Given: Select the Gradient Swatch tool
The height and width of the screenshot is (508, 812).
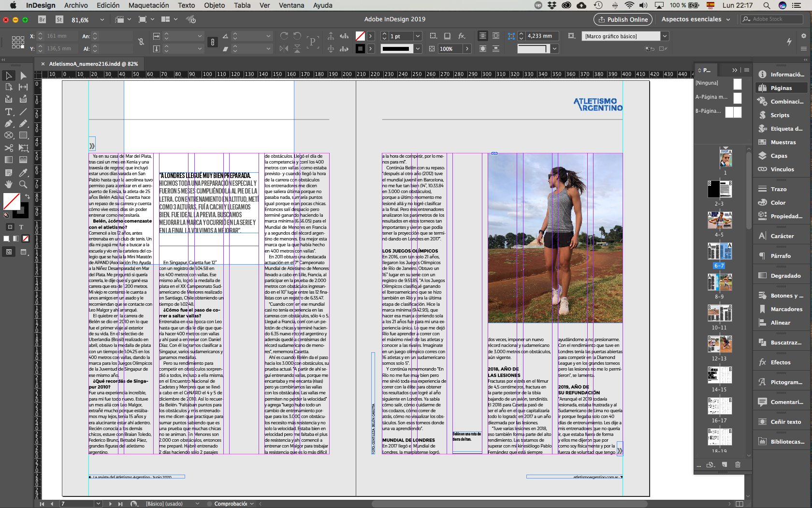Looking at the screenshot, I should (x=9, y=160).
